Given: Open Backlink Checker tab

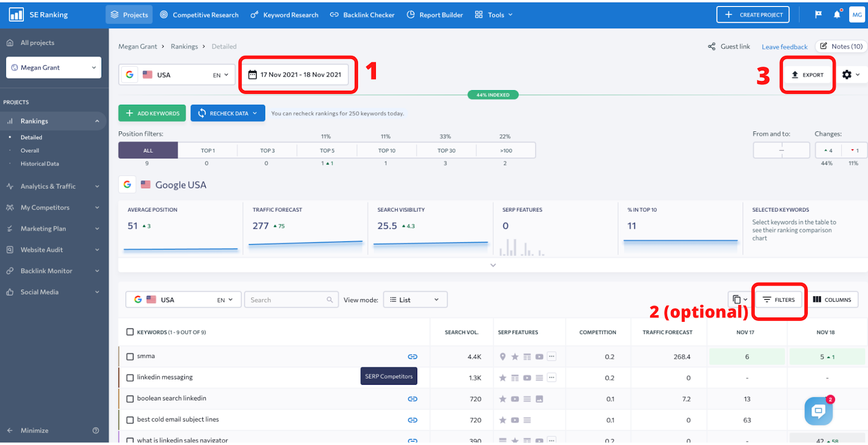Looking at the screenshot, I should (x=362, y=15).
